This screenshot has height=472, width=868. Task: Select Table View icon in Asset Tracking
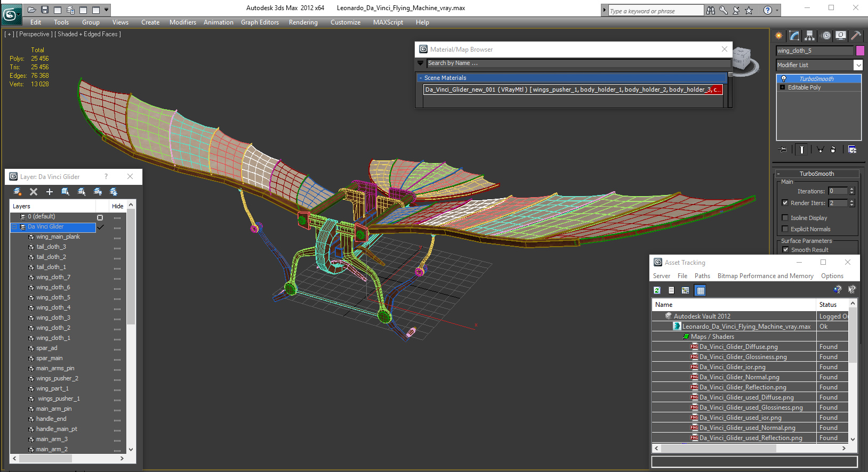point(701,290)
